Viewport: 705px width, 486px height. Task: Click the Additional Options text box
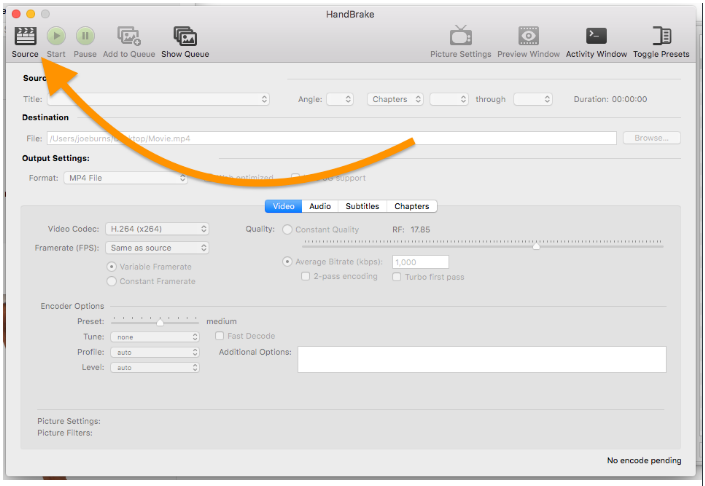click(x=482, y=359)
